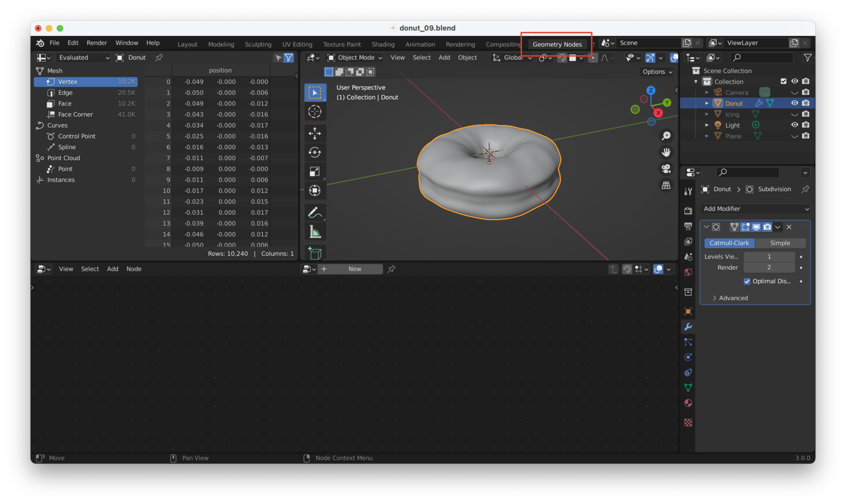Open the Object Mode dropdown

coord(354,57)
